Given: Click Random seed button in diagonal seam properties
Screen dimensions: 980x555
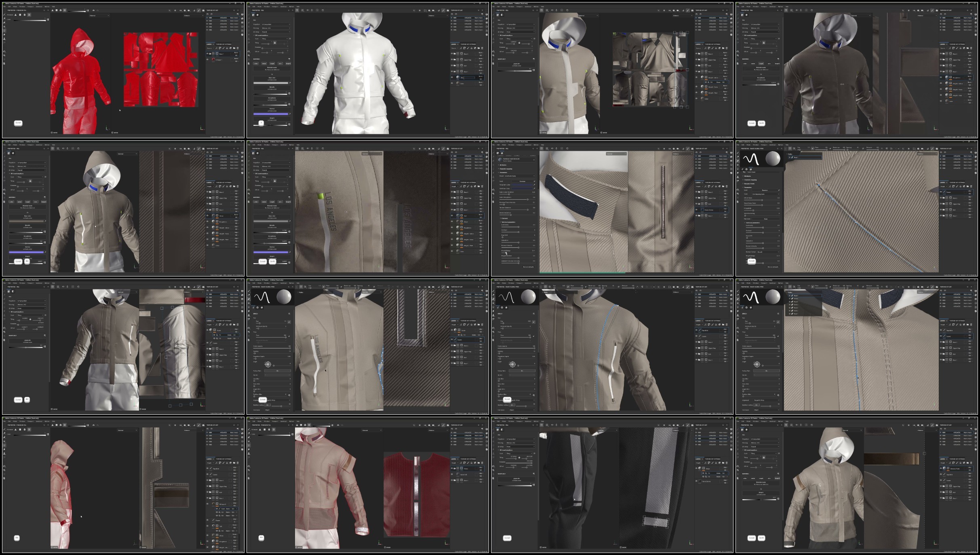Looking at the screenshot, I should tap(765, 190).
